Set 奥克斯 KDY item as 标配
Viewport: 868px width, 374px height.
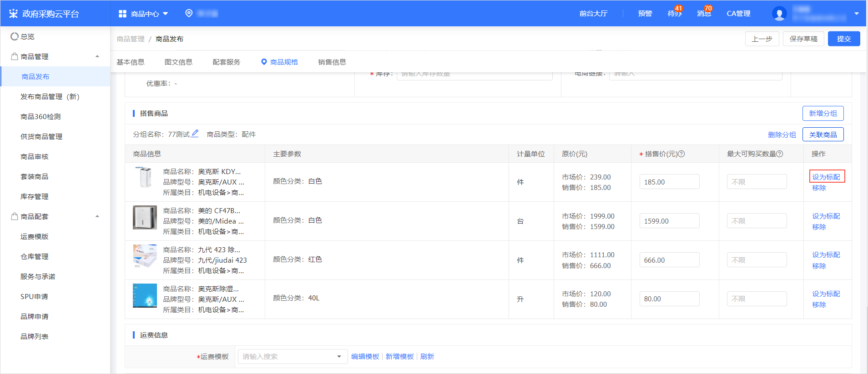[826, 177]
